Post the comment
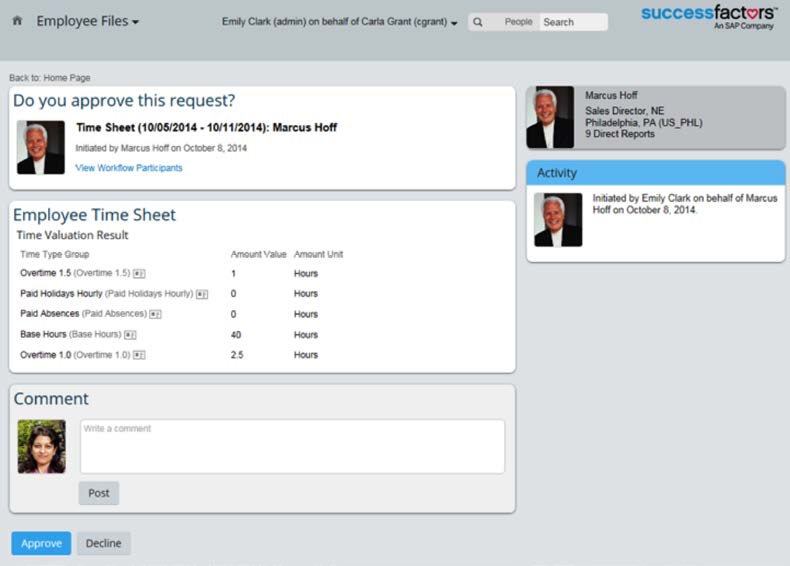790x566 pixels. (x=99, y=493)
